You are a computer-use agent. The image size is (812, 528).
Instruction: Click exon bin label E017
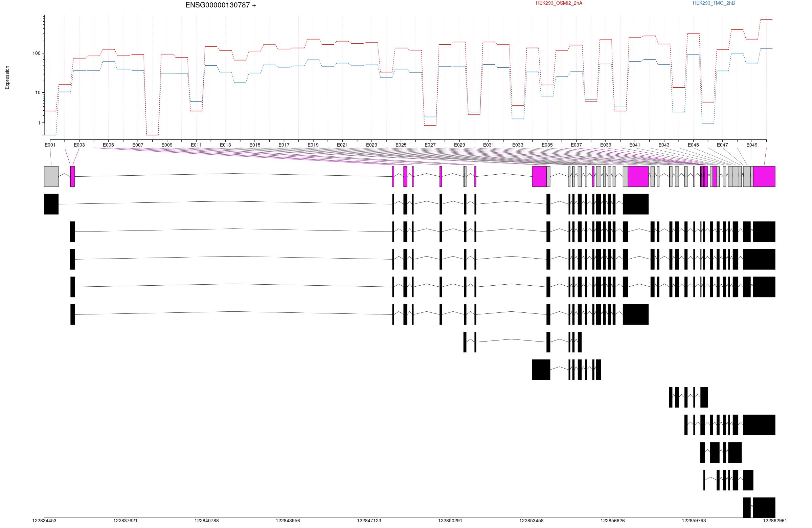tap(284, 145)
